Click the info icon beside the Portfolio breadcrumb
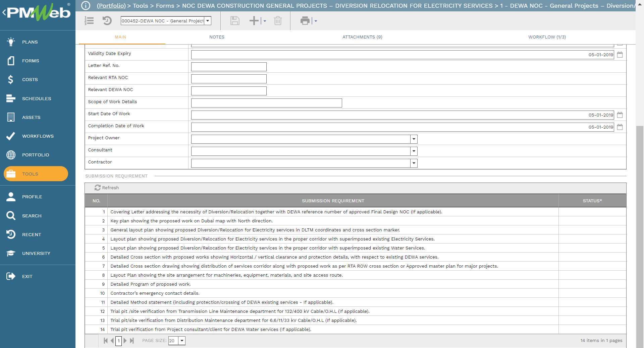 click(x=86, y=6)
